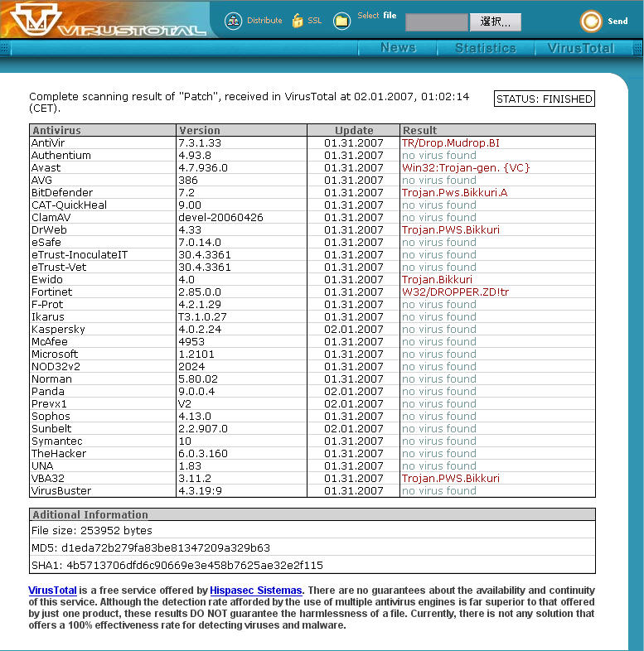Select the W32/DROPPER.ZD!tr result
The image size is (644, 651).
click(455, 292)
